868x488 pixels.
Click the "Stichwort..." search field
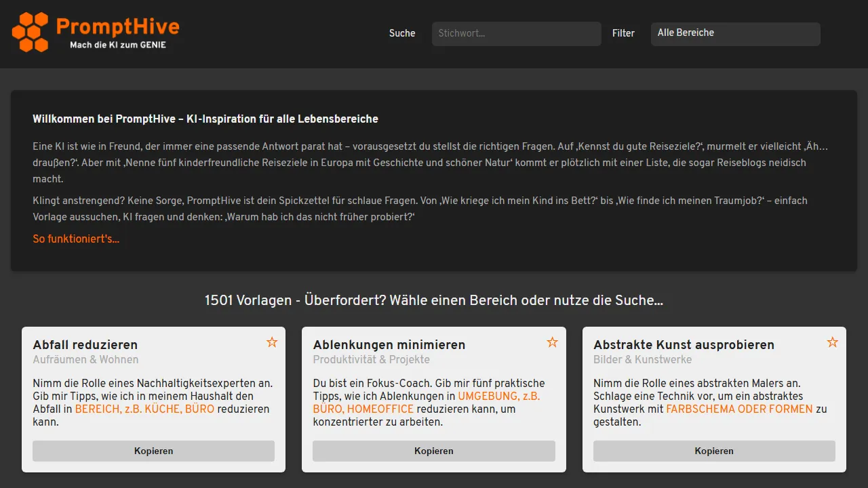[516, 33]
